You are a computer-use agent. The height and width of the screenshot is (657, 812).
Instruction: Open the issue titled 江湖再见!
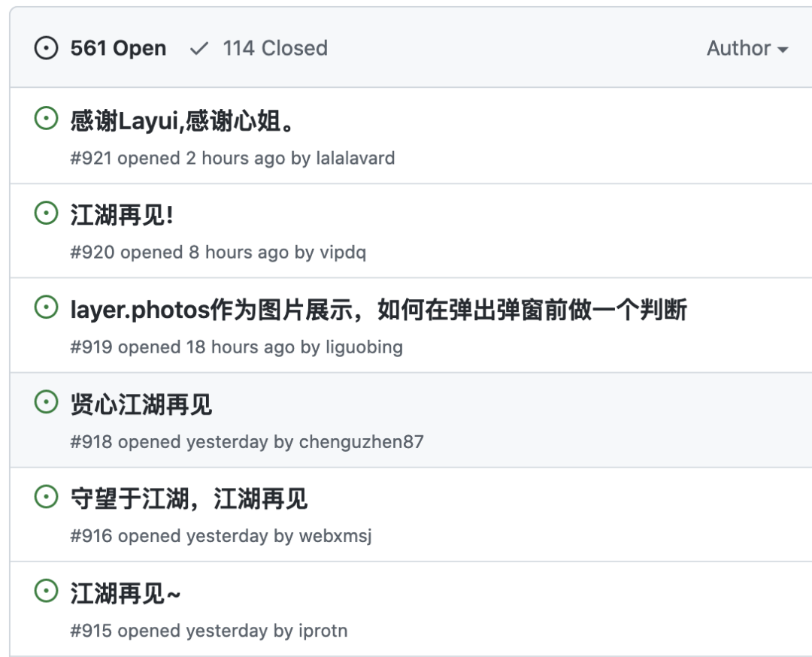122,216
